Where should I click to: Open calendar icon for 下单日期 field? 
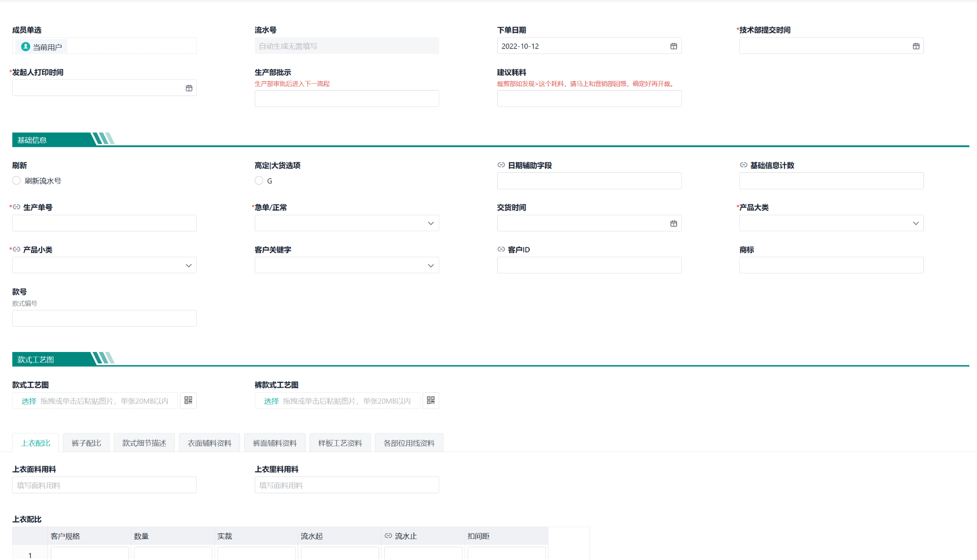coord(673,46)
